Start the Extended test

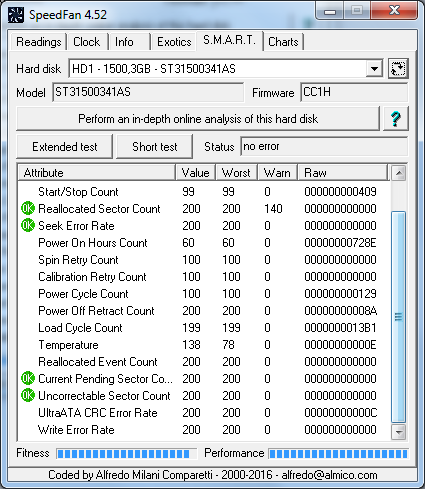(x=65, y=147)
